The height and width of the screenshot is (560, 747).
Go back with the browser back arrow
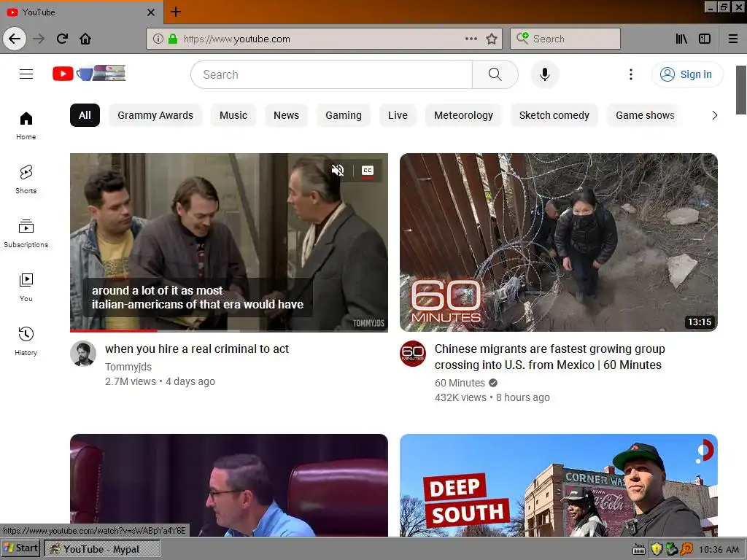(x=15, y=39)
